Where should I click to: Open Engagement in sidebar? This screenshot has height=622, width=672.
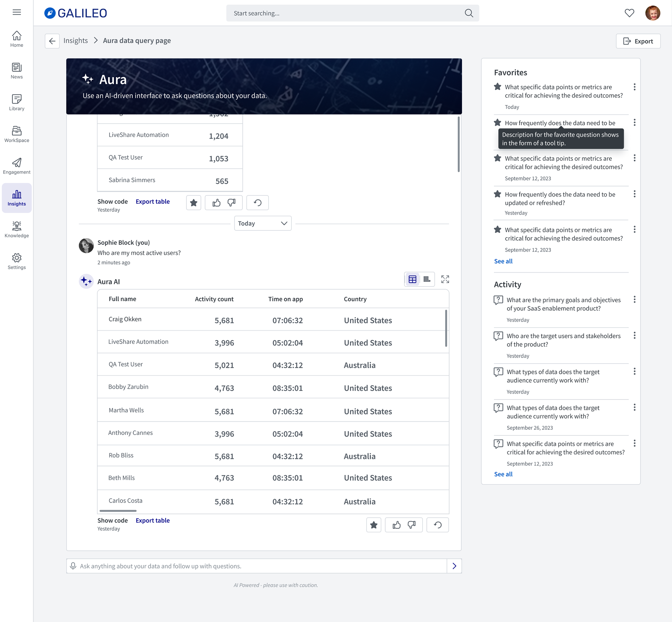coord(16,166)
